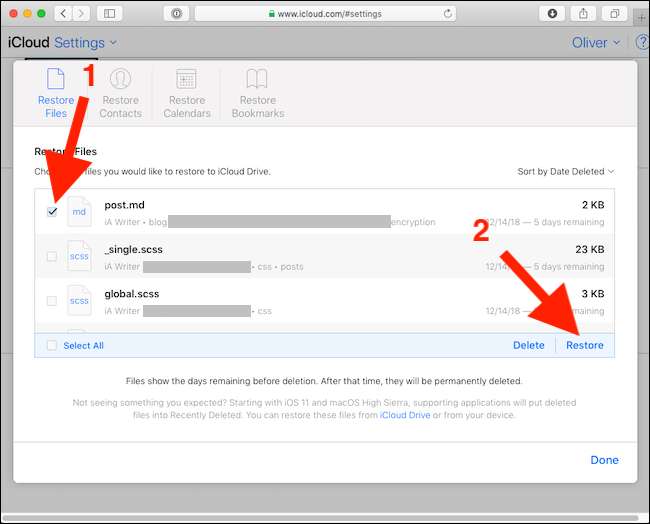The width and height of the screenshot is (650, 524).
Task: Uncheck the post.md file checkbox
Action: click(52, 212)
